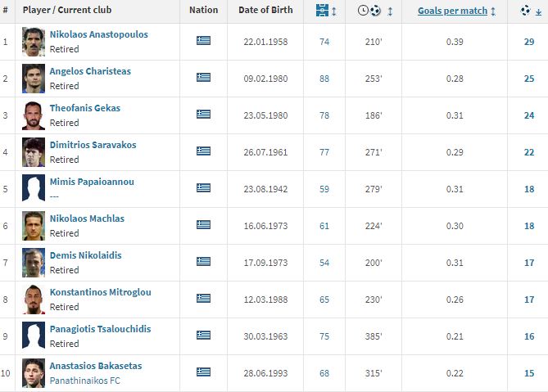Open Angelos Charisteas player photo
The height and width of the screenshot is (392, 548).
pyautogui.click(x=34, y=78)
